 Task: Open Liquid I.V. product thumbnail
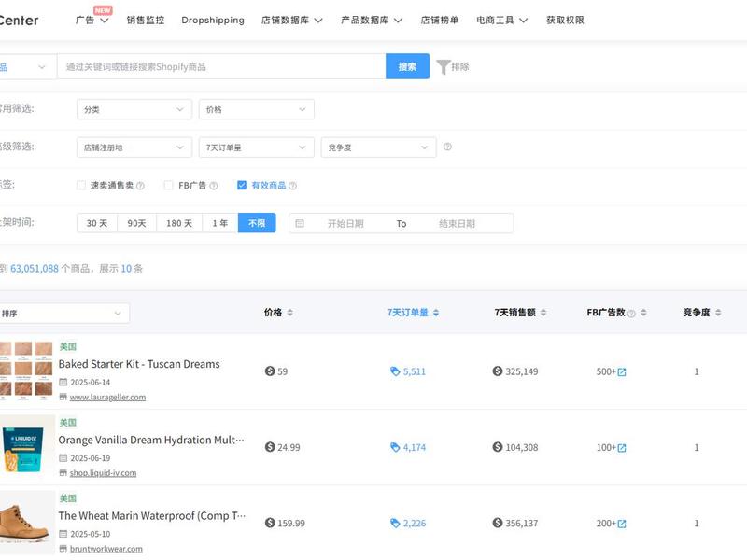[27, 447]
